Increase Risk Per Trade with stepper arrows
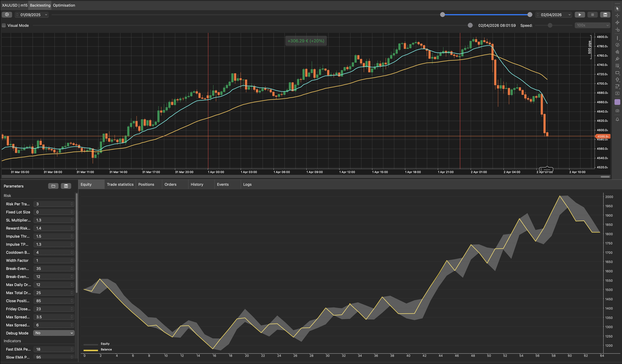 click(72, 203)
